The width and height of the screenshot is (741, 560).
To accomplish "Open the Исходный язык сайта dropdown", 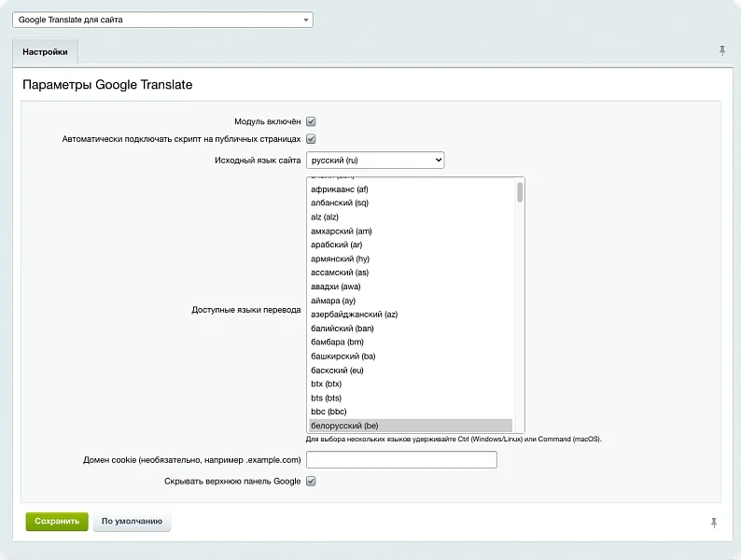I will pyautogui.click(x=375, y=161).
